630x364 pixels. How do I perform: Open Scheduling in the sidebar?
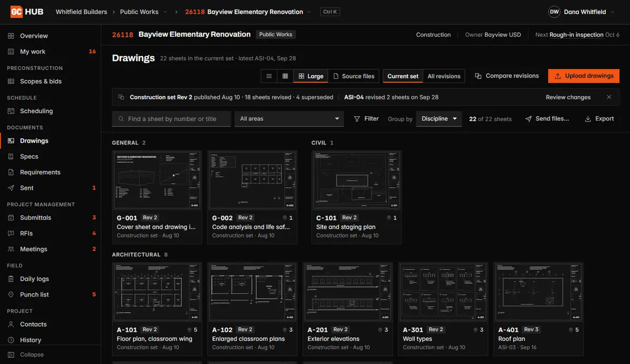pos(50,111)
